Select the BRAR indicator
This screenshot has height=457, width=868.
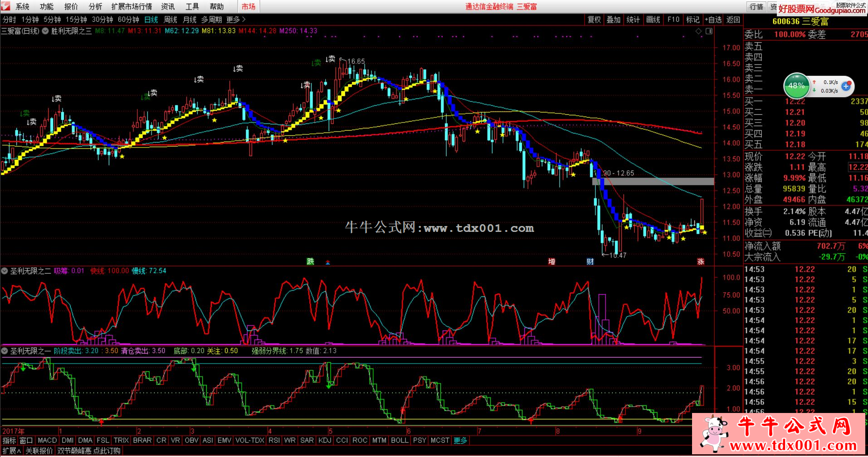[x=142, y=440]
